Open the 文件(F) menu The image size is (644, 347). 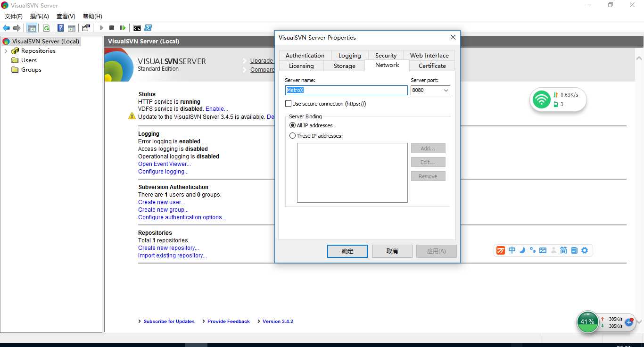(x=13, y=17)
